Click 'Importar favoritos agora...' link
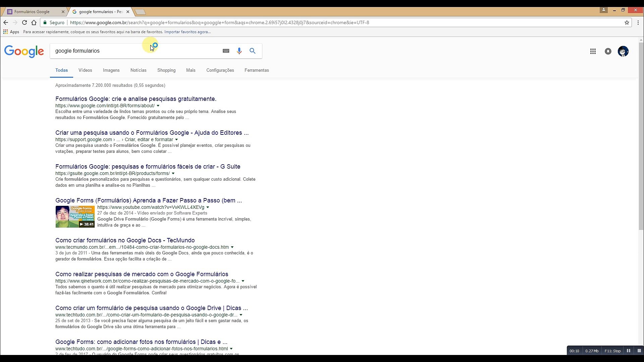This screenshot has width=644, height=362. (x=187, y=32)
